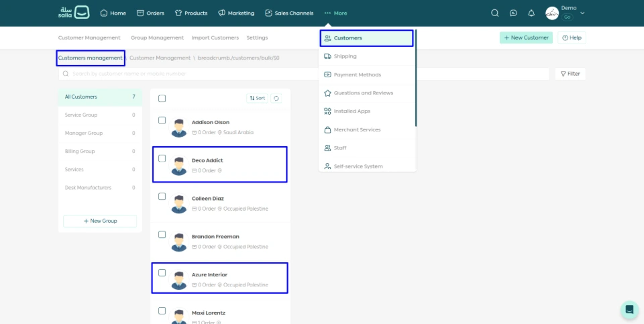644x324 pixels.
Task: Open the notifications bell icon
Action: [x=531, y=13]
